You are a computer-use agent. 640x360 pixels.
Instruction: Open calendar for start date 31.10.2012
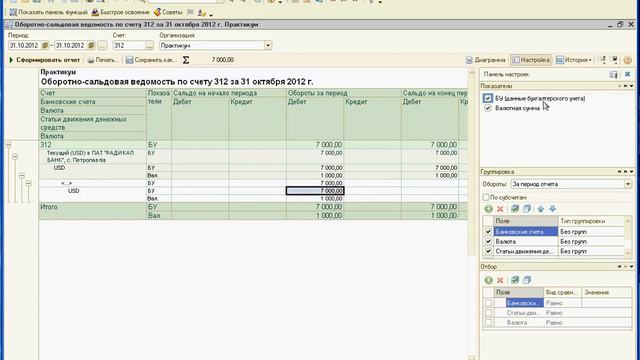pos(45,45)
